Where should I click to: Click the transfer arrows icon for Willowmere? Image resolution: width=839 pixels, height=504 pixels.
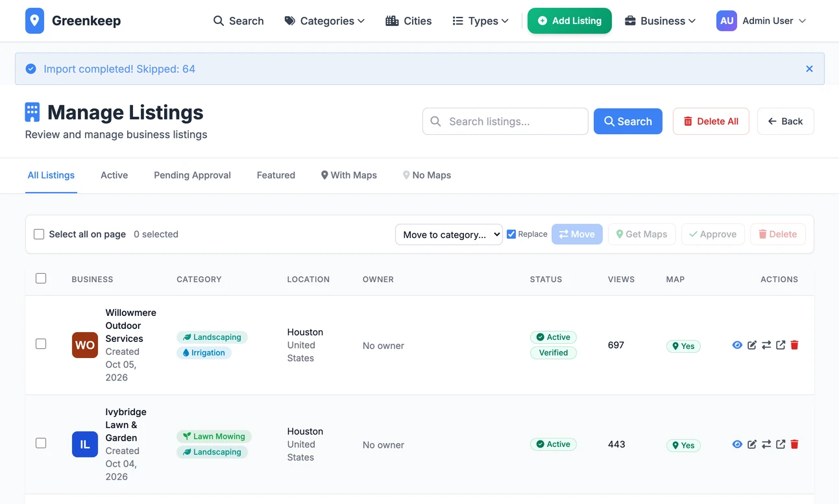point(766,345)
